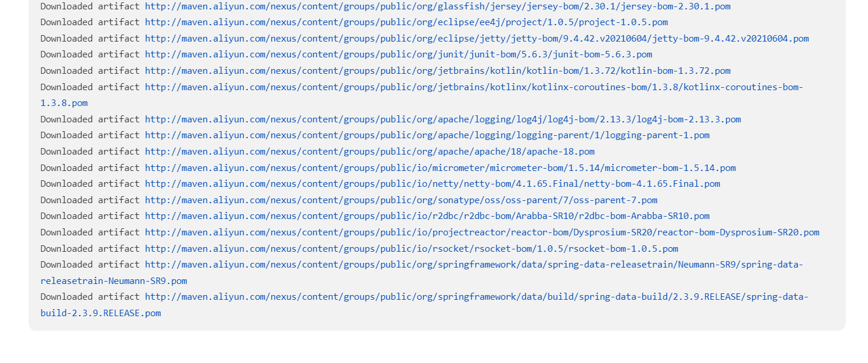Open the junit-bom-5.6.3.pom URL
This screenshot has height=363, width=868.
coord(399,54)
